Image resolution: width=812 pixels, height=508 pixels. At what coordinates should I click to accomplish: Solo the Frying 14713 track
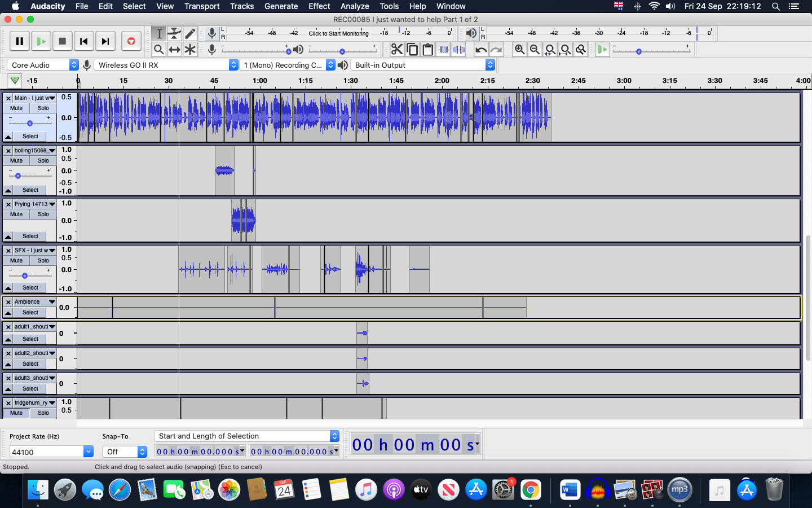[x=43, y=214]
